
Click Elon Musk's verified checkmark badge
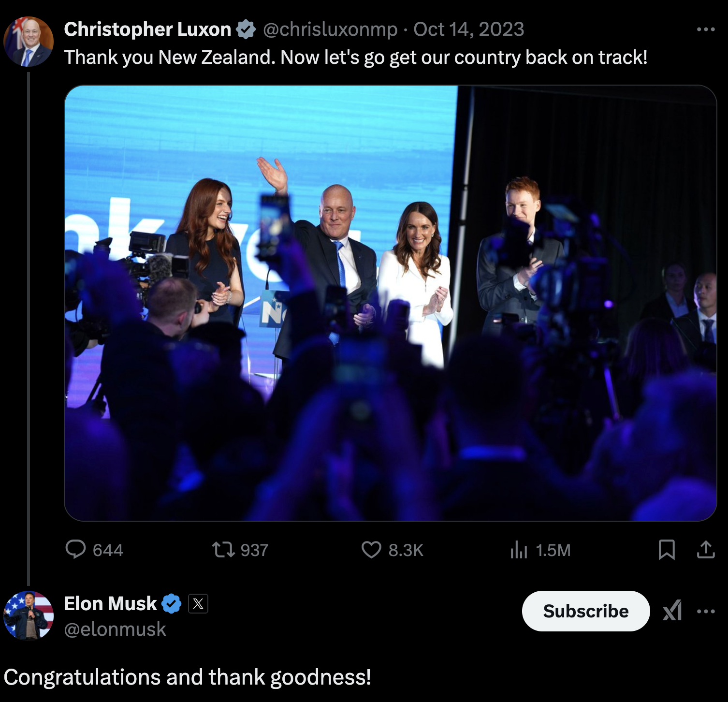171,603
